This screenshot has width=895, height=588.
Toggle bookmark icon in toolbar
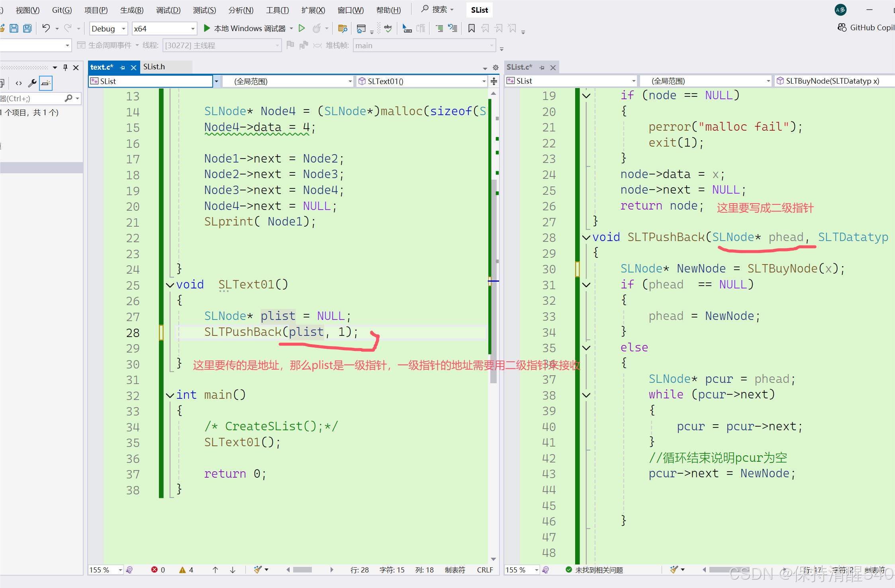click(x=471, y=28)
